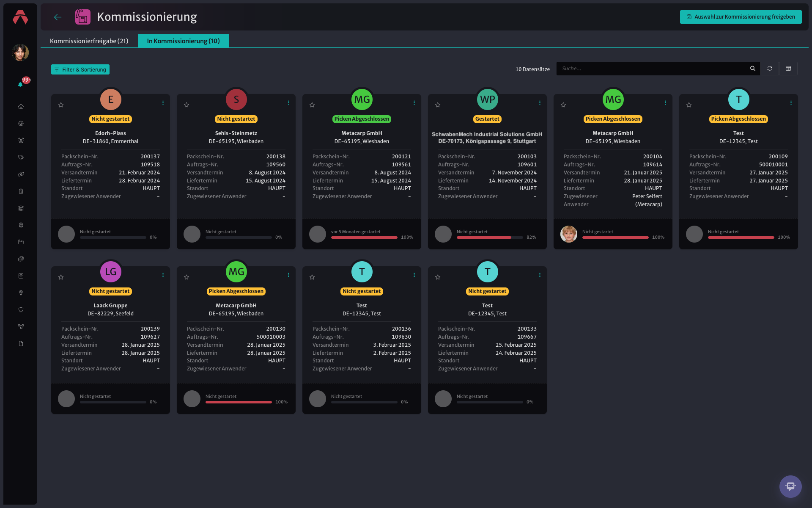Go back using the arrow icon
Viewport: 812px width, 508px height.
tap(58, 17)
